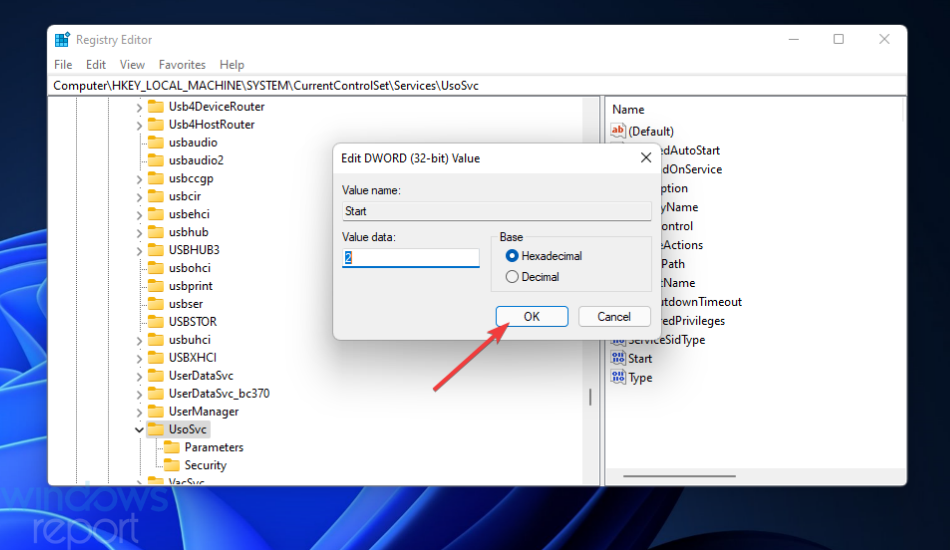Click the usbehci folder icon
Image resolution: width=950 pixels, height=550 pixels.
156,214
